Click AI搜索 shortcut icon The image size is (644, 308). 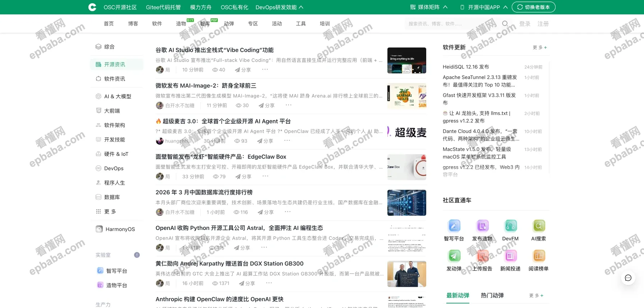pos(538,226)
